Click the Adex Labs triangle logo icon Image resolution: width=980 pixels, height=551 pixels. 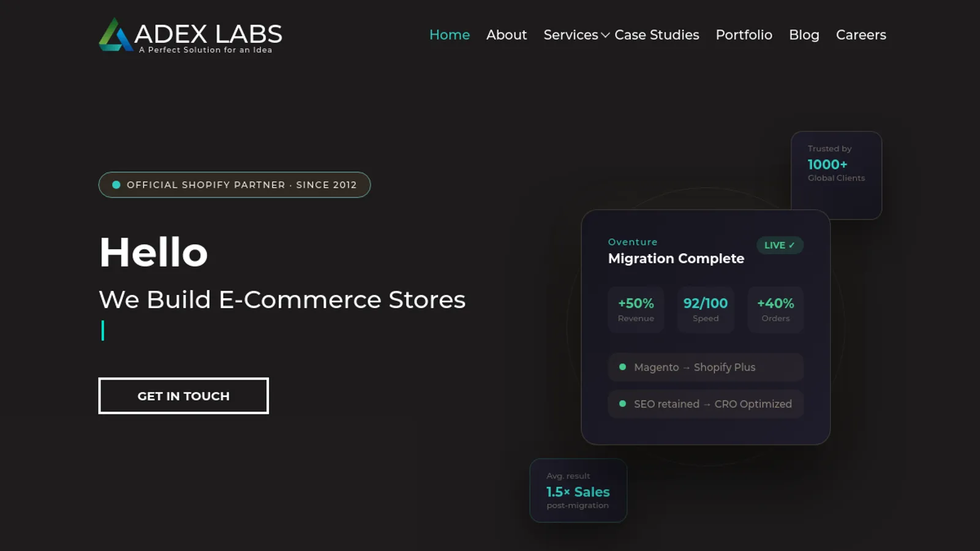click(x=116, y=34)
